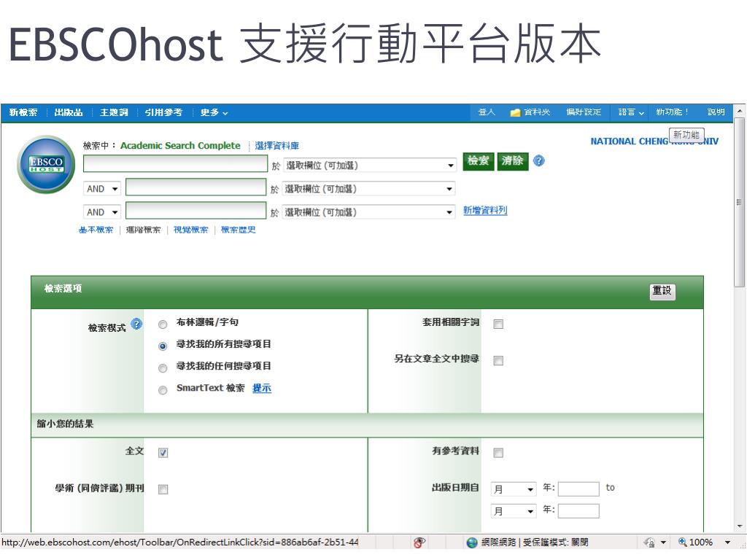747x560 pixels.
Task: Click the Academic Search Complete database name
Action: pyautogui.click(x=180, y=146)
